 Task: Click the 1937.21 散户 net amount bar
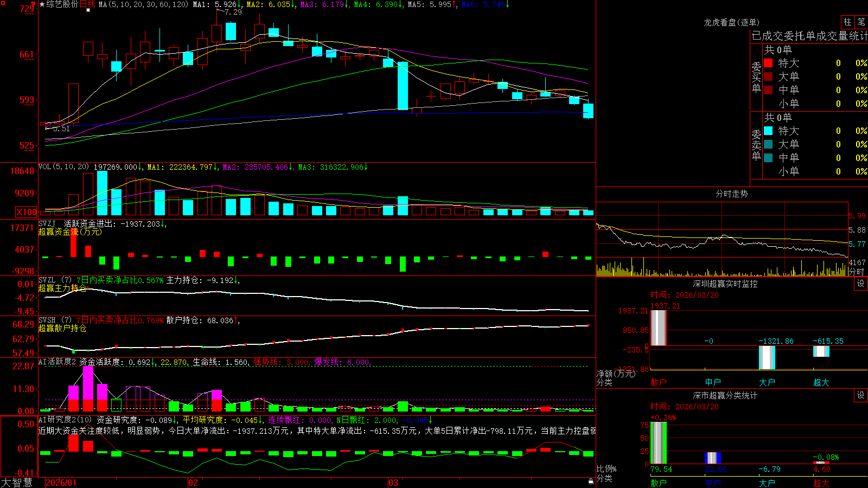659,328
